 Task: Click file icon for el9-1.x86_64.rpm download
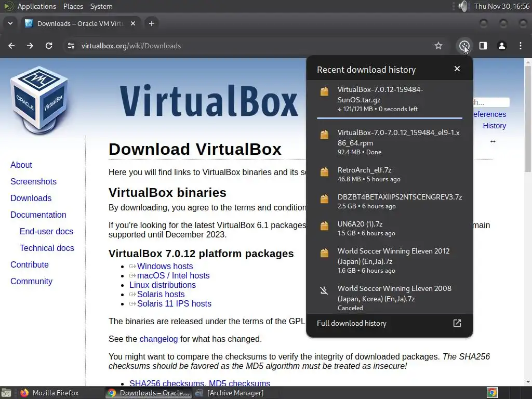tap(324, 135)
